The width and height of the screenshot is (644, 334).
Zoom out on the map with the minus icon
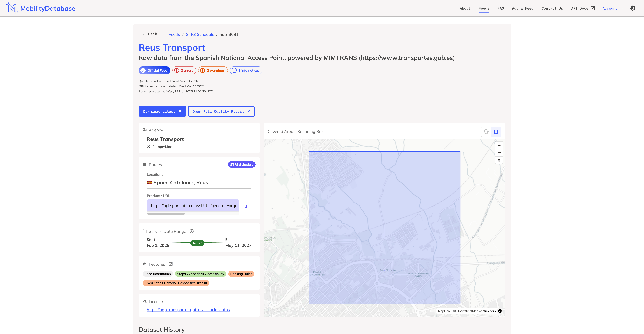(499, 153)
